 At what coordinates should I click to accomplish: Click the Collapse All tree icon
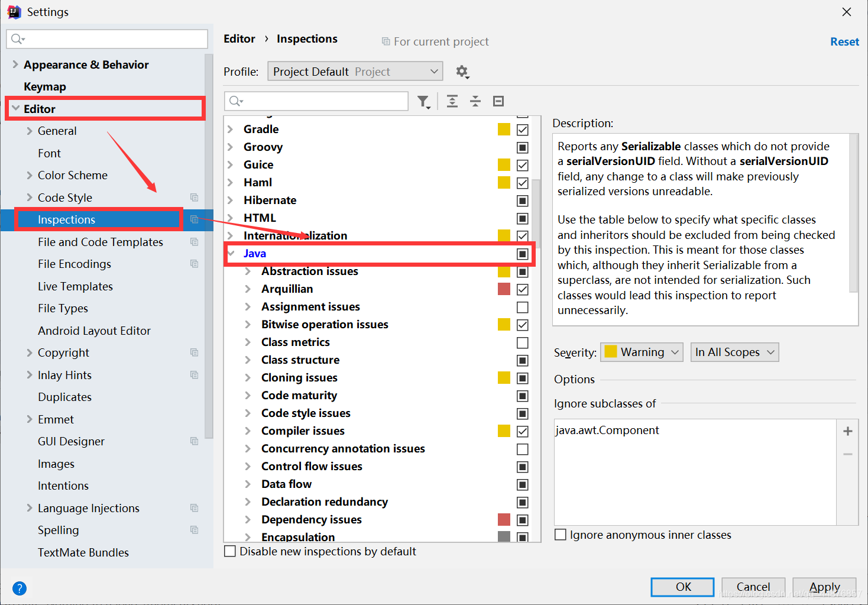[475, 101]
